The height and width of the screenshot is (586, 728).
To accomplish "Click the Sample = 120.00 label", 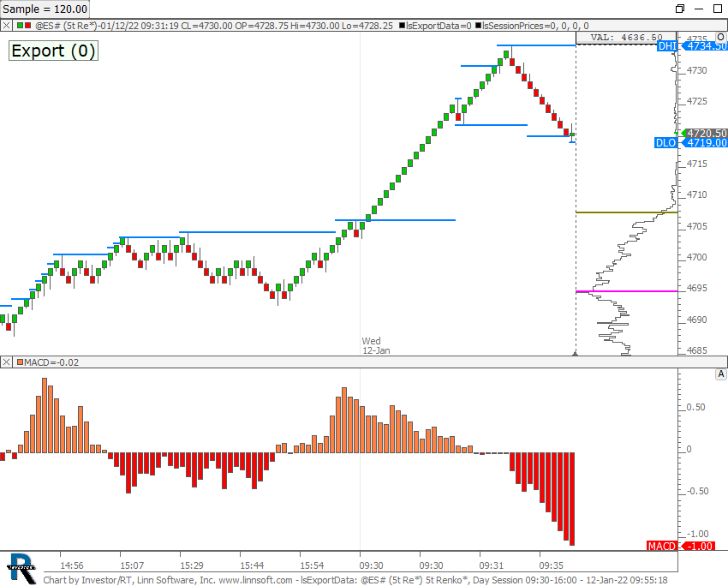I will pyautogui.click(x=45, y=9).
